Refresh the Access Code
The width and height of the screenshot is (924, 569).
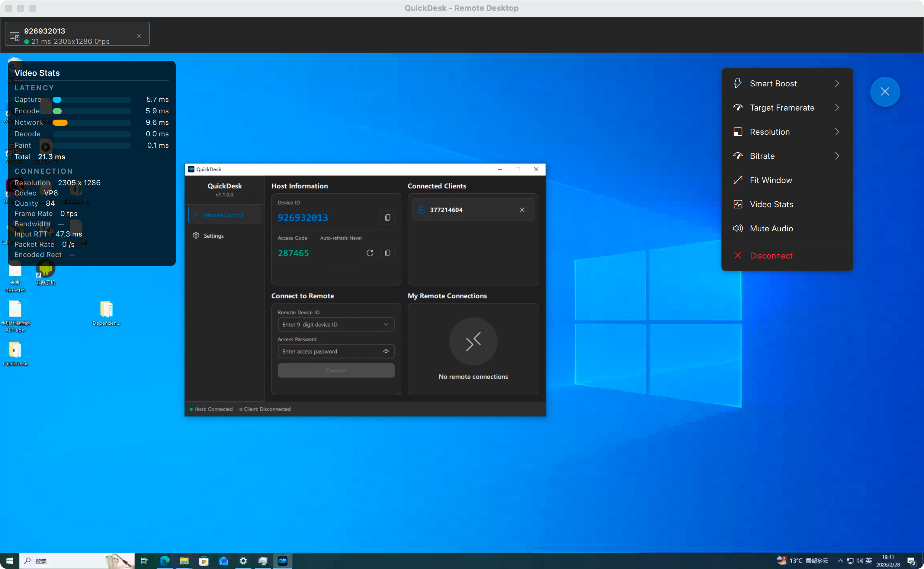370,252
